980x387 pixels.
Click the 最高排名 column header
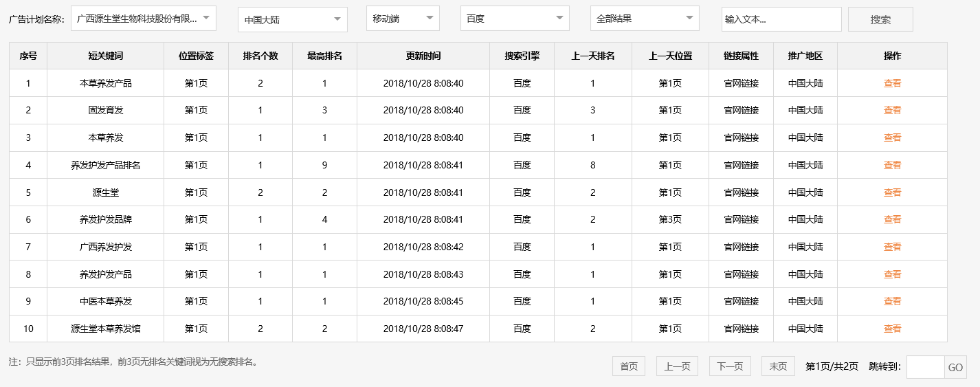tap(324, 56)
